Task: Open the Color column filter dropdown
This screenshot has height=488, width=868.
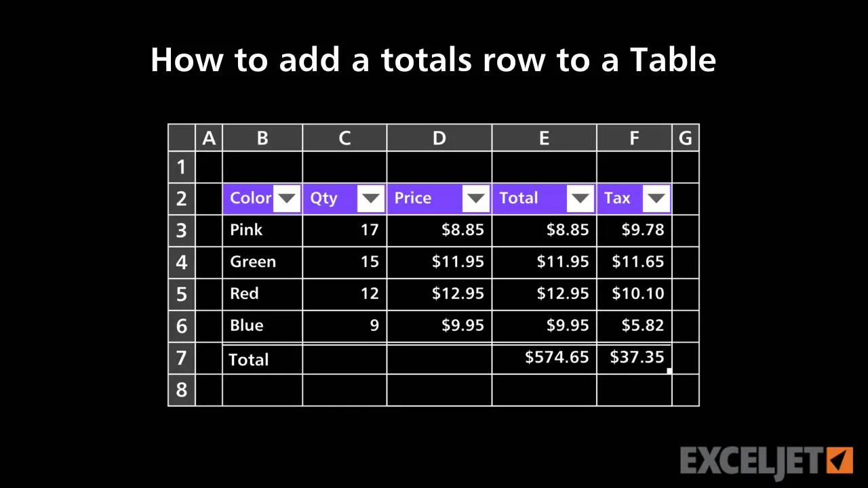Action: tap(288, 199)
